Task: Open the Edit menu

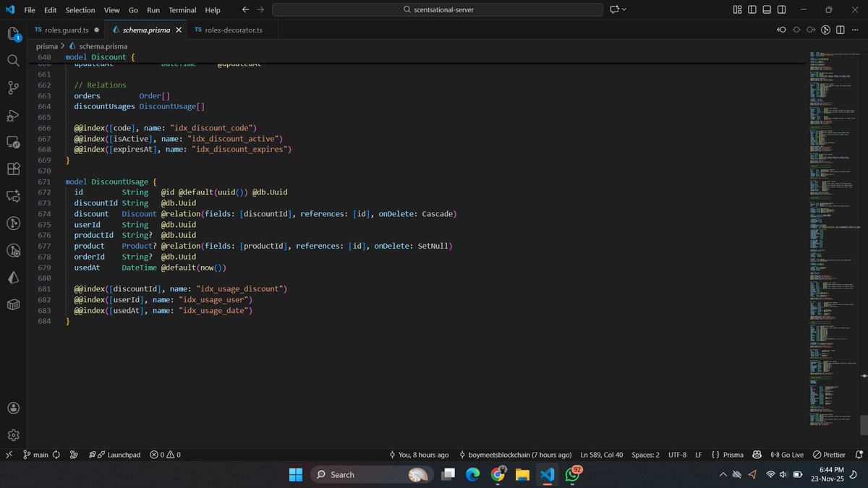Action: (x=51, y=10)
